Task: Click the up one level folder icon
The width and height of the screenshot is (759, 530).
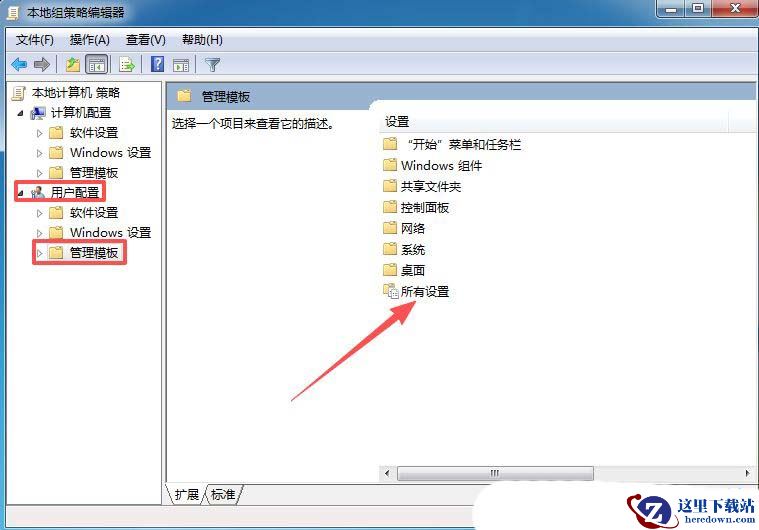Action: (73, 64)
